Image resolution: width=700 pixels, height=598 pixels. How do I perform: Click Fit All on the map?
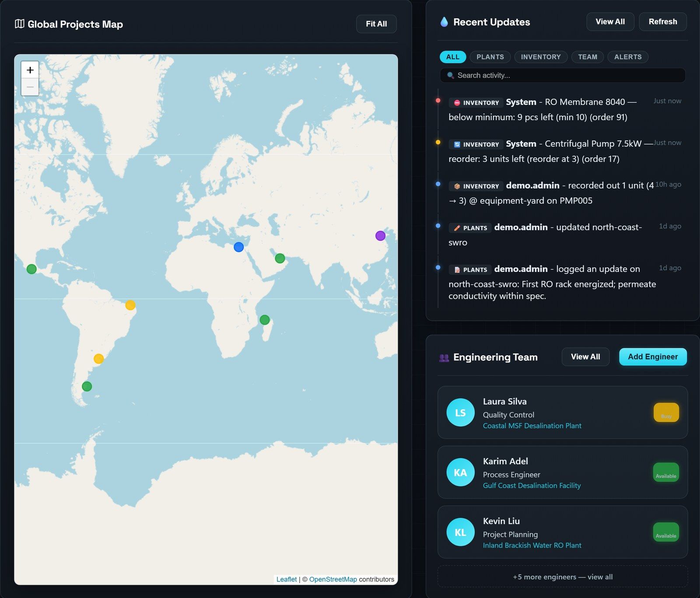coord(376,24)
